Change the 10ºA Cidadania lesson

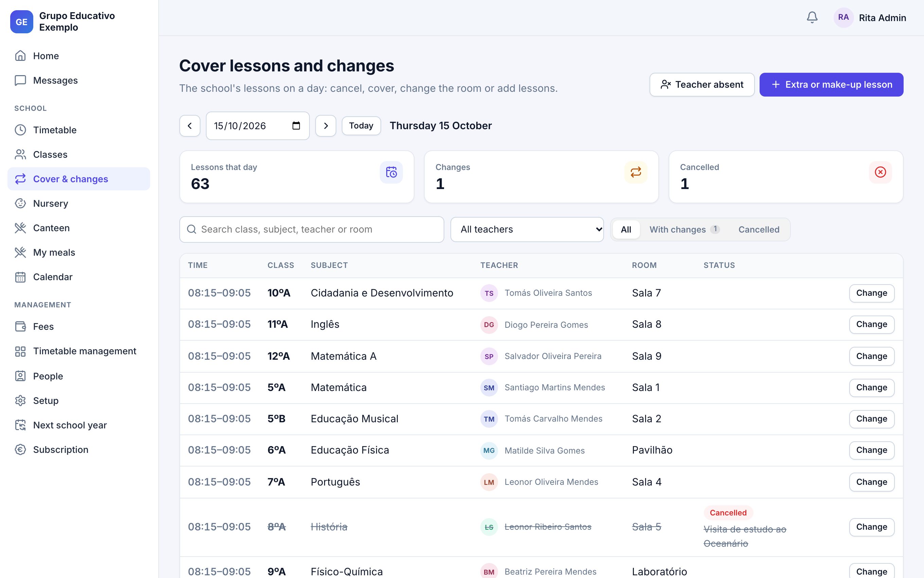coord(872,293)
